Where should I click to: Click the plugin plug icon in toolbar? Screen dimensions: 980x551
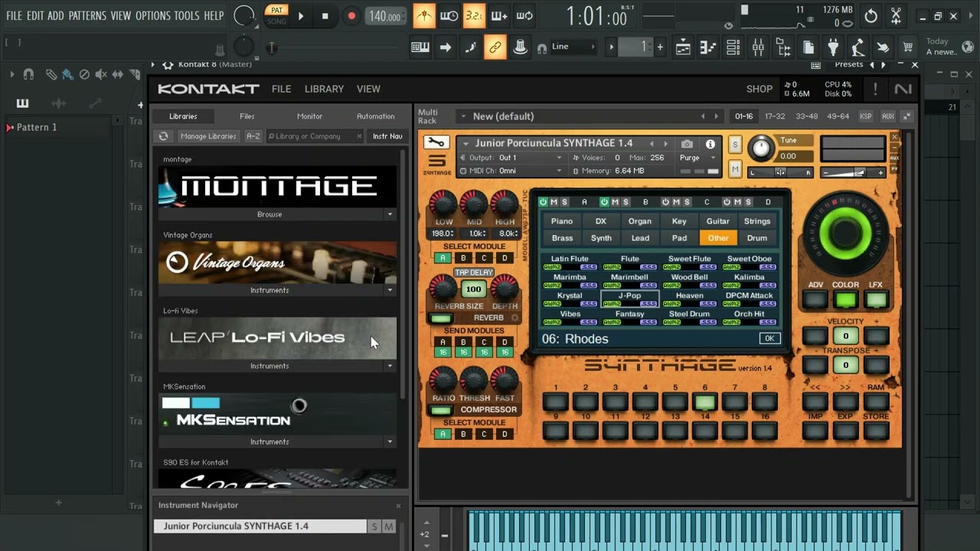click(833, 47)
